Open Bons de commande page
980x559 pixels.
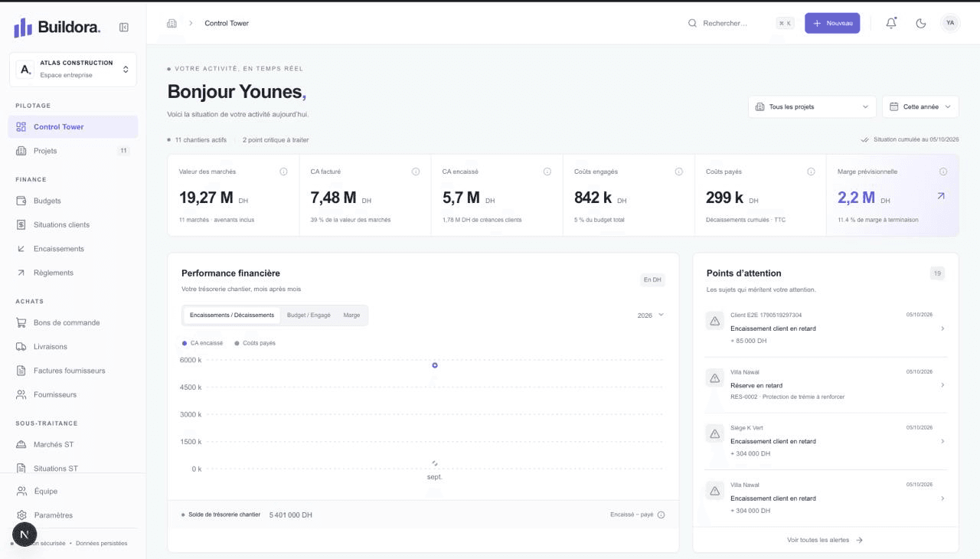[x=73, y=322]
